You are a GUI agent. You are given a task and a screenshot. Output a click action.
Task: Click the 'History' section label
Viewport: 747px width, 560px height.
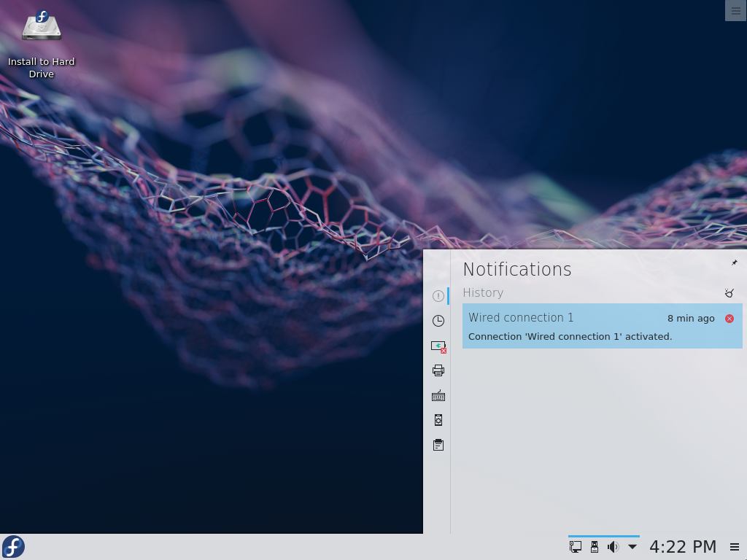pyautogui.click(x=483, y=293)
